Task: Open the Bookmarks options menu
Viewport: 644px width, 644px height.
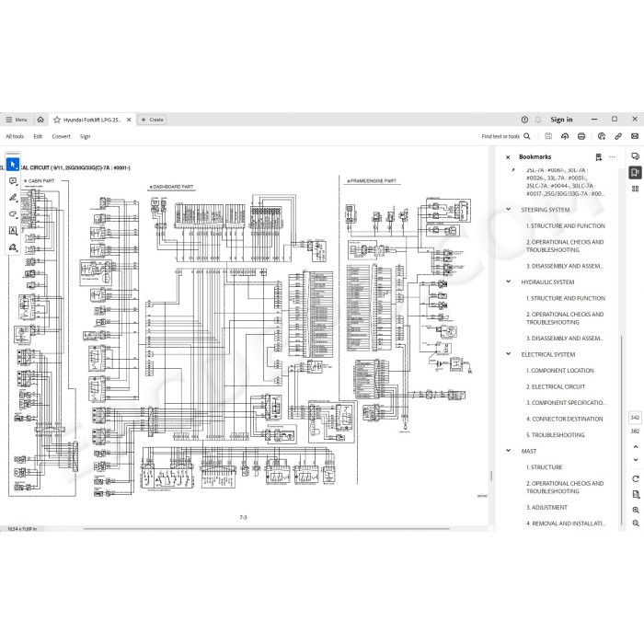Action: [612, 157]
